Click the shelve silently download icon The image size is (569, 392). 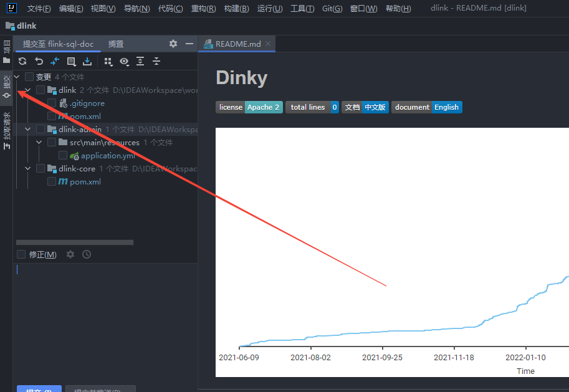pyautogui.click(x=87, y=61)
